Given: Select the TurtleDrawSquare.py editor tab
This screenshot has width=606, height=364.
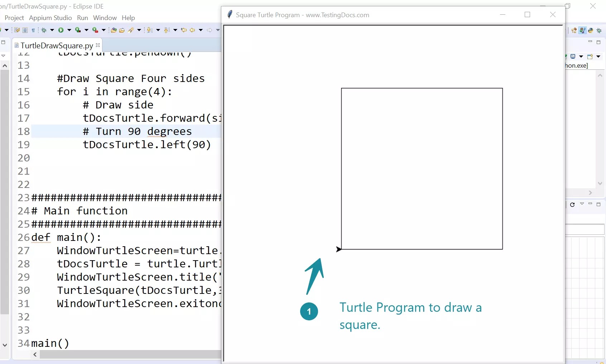Looking at the screenshot, I should (56, 45).
